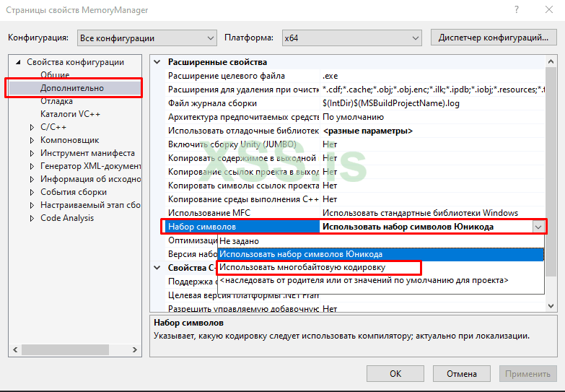Choose Использовать набор символов Юникода option
The width and height of the screenshot is (565, 392).
click(x=381, y=254)
